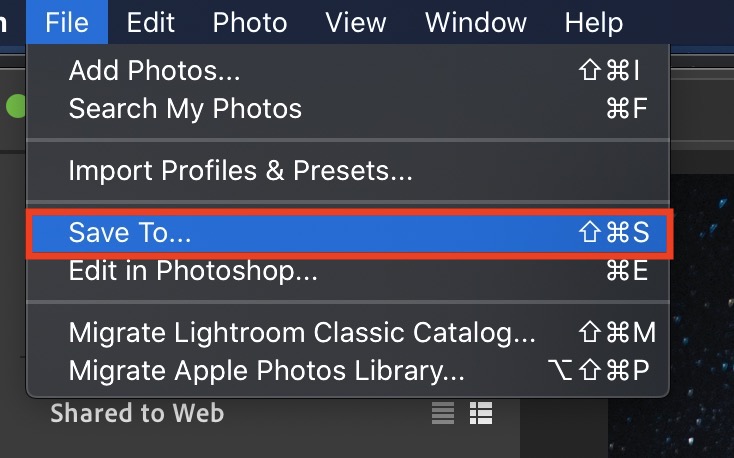
Task: Select Migrate Lightroom Classic Catalog
Action: coord(302,332)
